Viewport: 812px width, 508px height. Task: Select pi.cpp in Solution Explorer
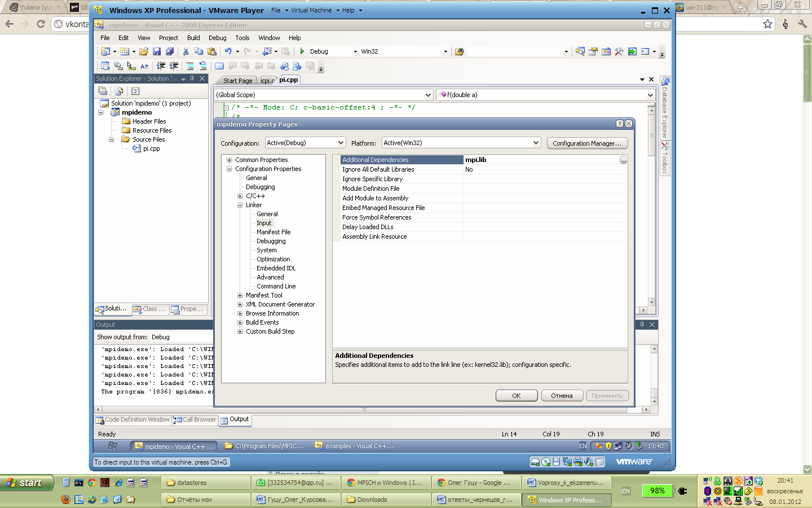click(151, 148)
